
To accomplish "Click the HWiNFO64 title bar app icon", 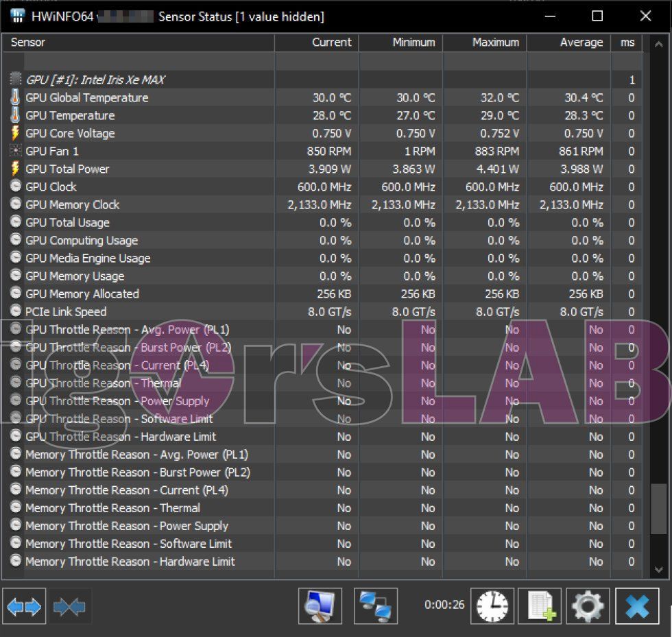I will pos(18,16).
